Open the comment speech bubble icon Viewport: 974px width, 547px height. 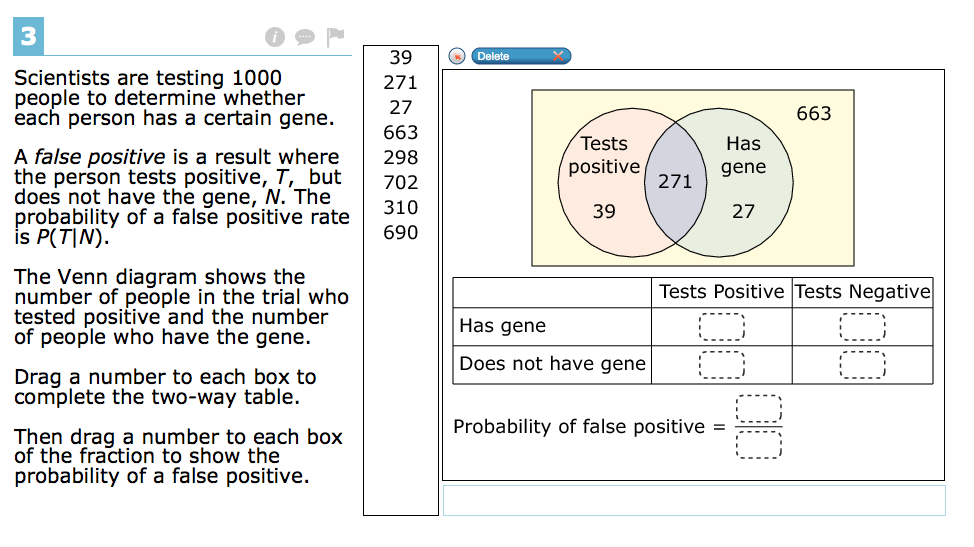pos(304,37)
